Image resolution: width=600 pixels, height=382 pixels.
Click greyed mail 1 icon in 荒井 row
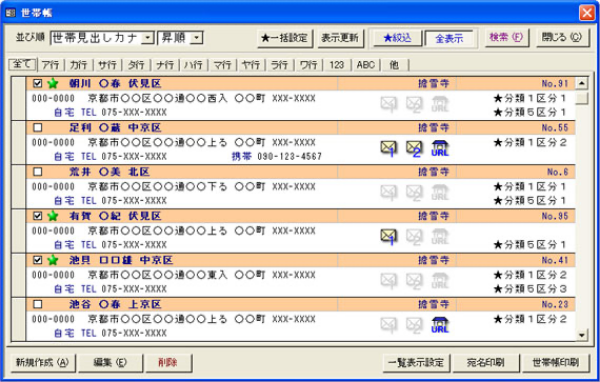click(389, 193)
